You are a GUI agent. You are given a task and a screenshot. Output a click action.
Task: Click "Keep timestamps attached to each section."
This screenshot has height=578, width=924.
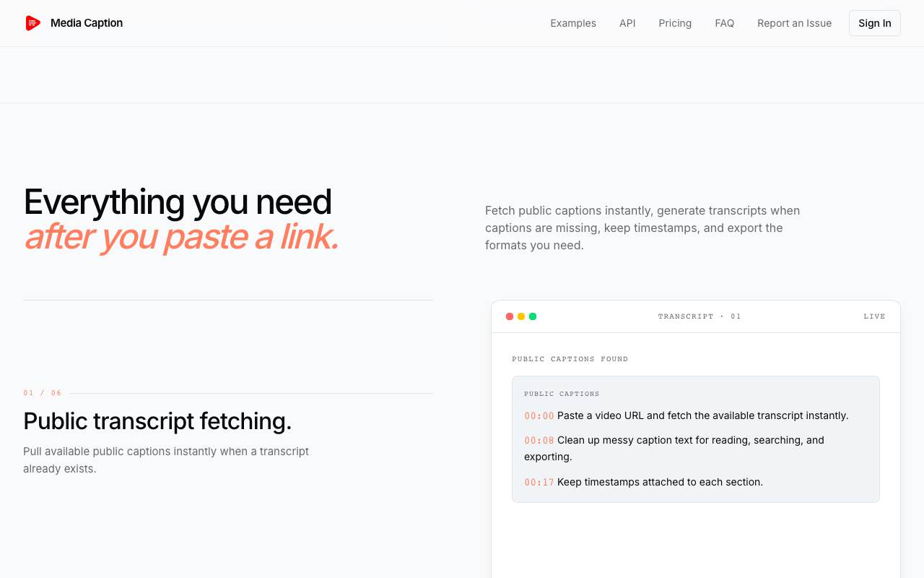tap(660, 482)
